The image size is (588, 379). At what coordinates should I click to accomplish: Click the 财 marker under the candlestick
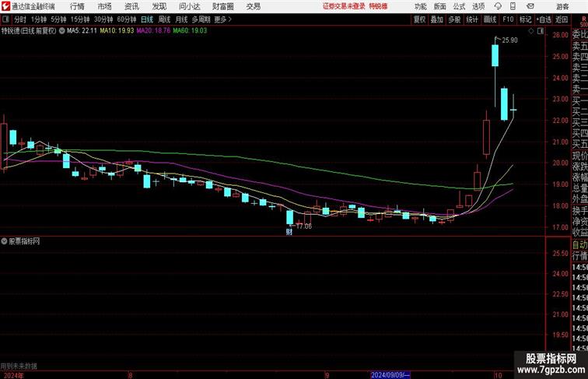(x=289, y=232)
